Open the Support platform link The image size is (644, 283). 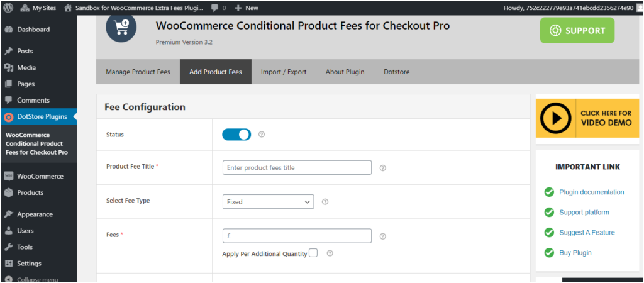point(584,213)
